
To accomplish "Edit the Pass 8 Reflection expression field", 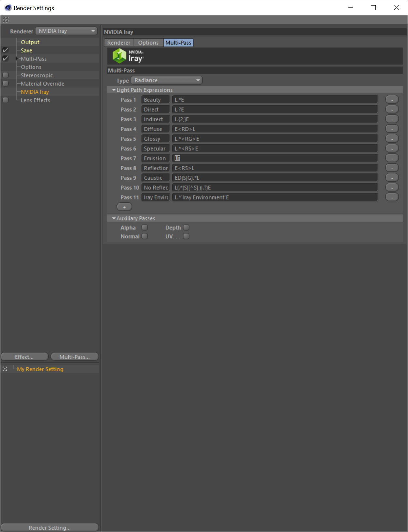I will (x=275, y=168).
